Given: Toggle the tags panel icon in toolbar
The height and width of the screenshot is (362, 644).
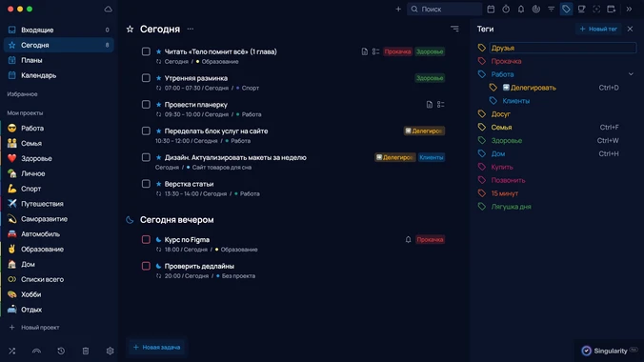Looking at the screenshot, I should [x=566, y=9].
